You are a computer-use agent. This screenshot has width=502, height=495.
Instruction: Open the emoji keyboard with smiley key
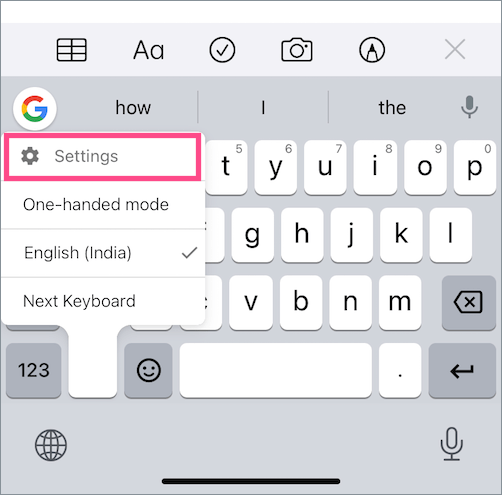[149, 370]
